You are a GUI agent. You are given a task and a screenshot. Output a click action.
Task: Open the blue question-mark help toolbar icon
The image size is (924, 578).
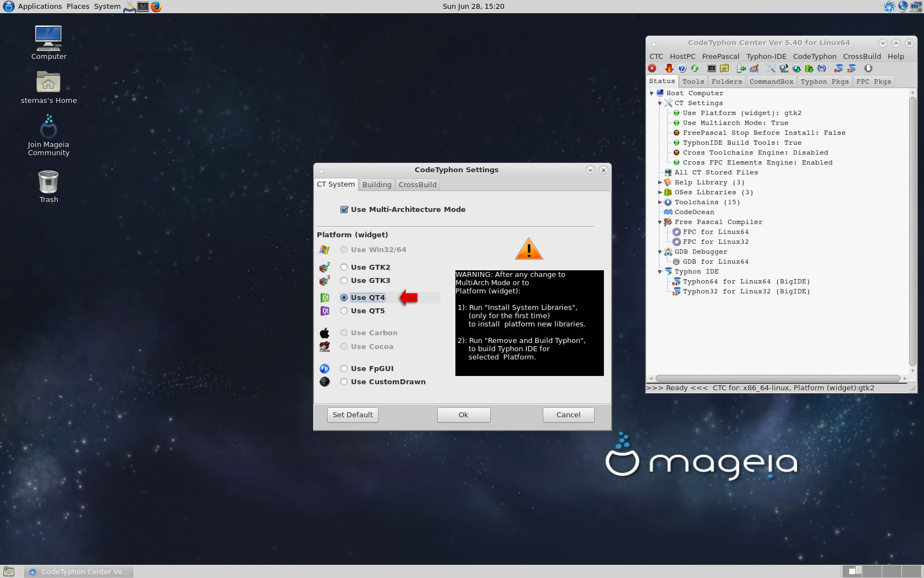[x=682, y=68]
